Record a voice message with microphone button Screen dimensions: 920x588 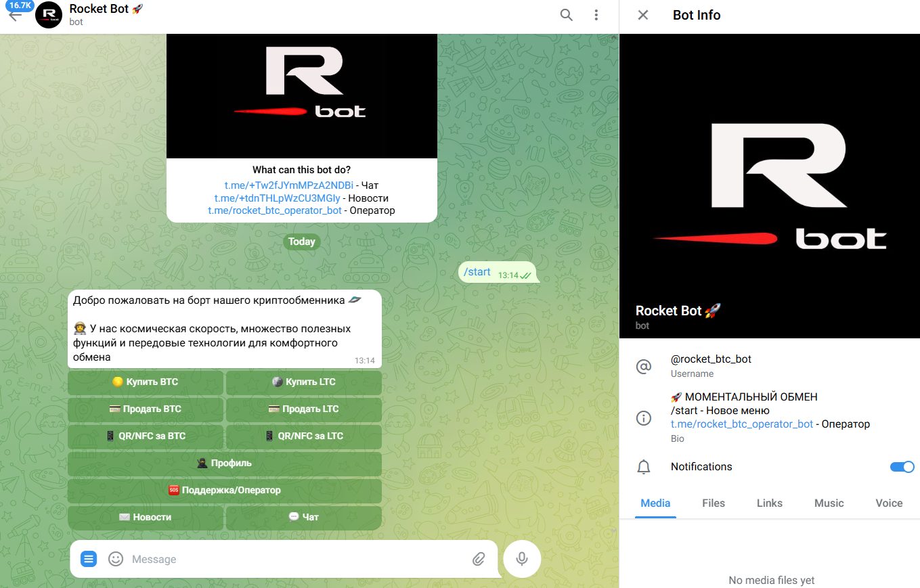(522, 559)
